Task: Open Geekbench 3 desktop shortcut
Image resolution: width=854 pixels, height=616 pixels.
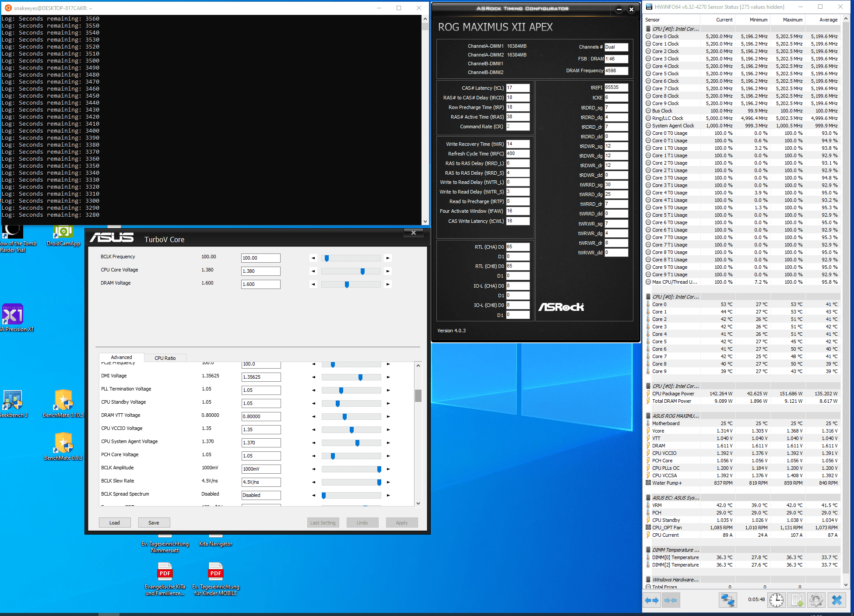Action: (13, 404)
